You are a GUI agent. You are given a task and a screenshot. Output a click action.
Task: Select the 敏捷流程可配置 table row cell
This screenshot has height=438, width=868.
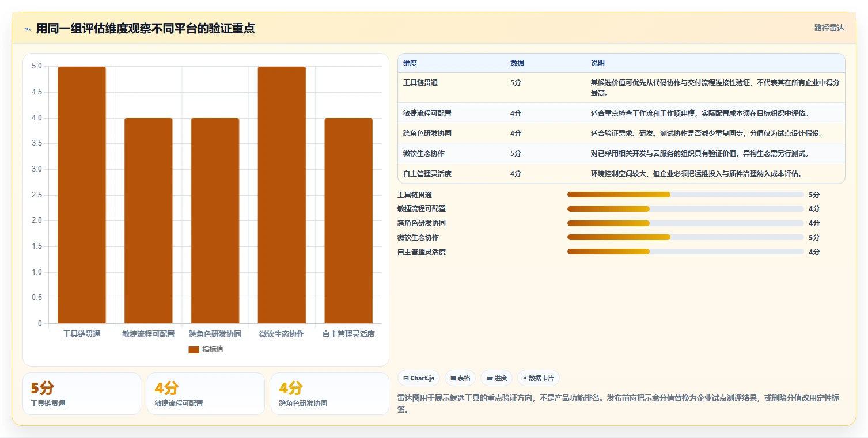451,113
